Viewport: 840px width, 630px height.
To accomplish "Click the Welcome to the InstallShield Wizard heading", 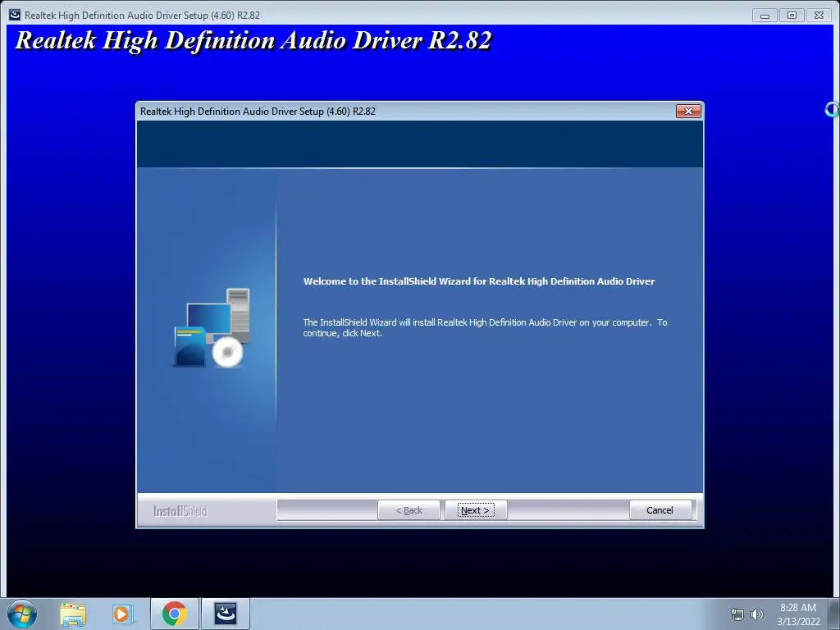I will (479, 281).
